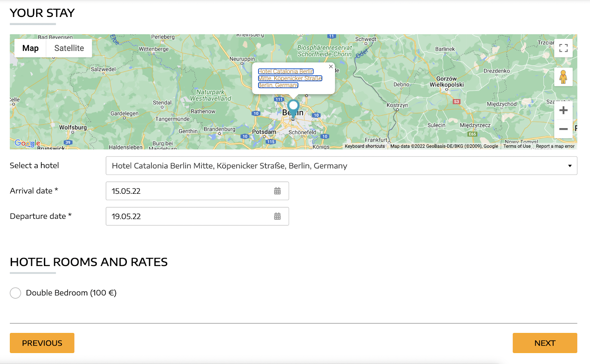The height and width of the screenshot is (364, 590).
Task: Open map Terms of Use link
Action: 517,146
